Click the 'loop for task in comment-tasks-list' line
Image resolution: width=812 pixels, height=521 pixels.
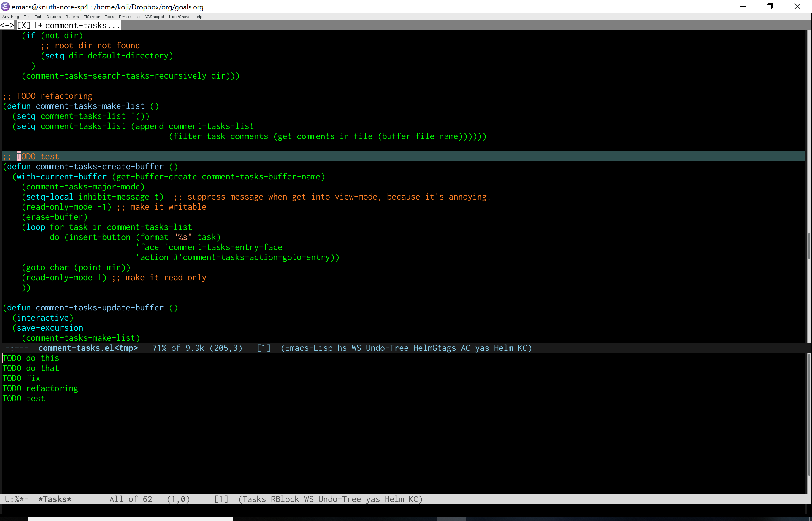point(107,227)
